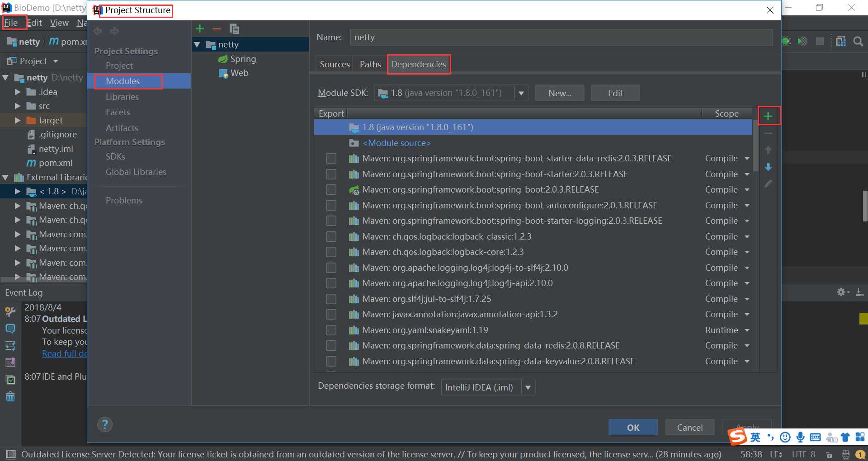
Task: Click the stop icon in main toolbar
Action: pos(820,42)
